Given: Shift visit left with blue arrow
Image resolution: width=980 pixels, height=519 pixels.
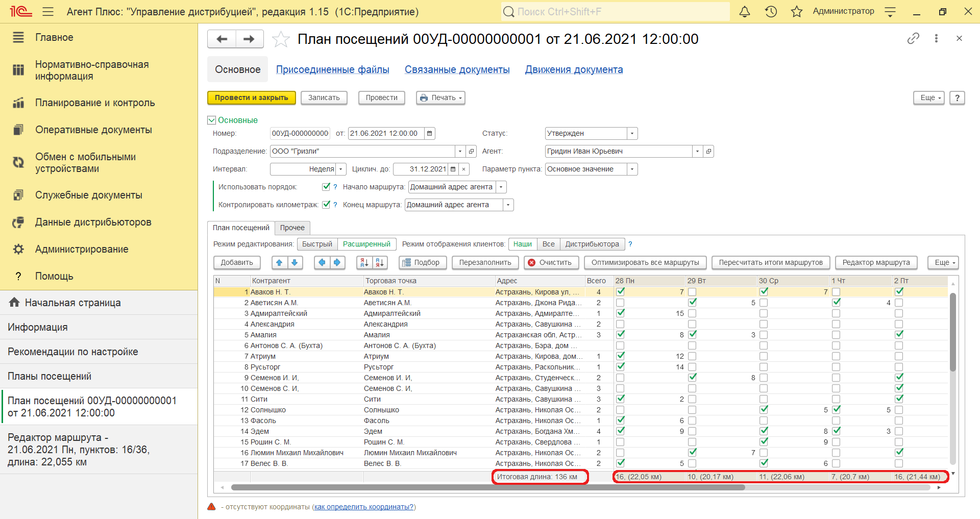Looking at the screenshot, I should click(x=322, y=262).
